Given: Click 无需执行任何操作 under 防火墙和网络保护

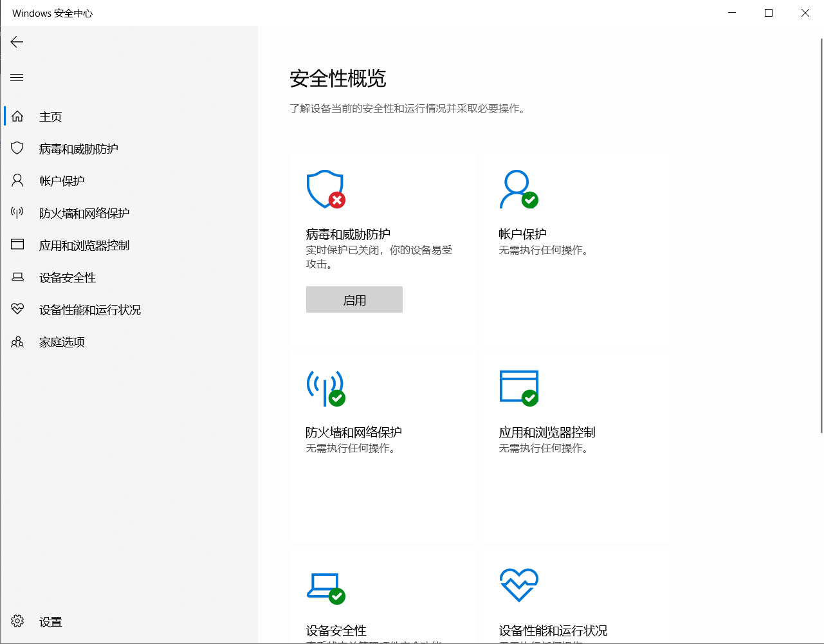Looking at the screenshot, I should tap(352, 448).
